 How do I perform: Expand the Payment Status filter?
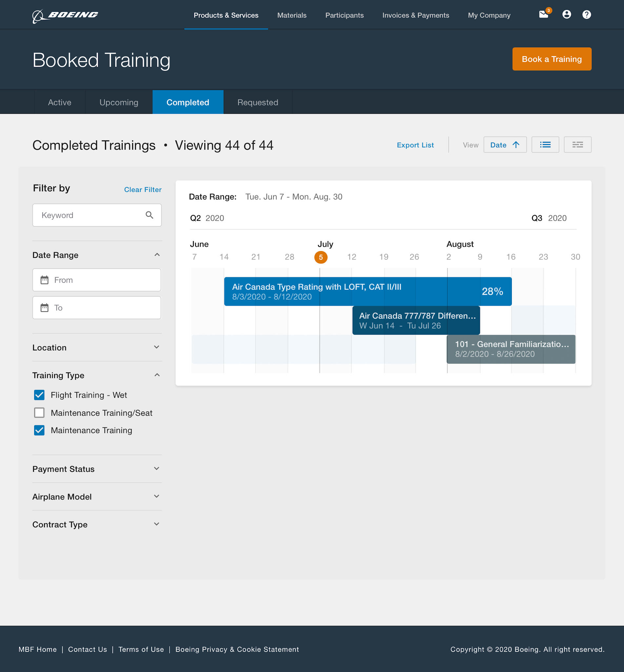tap(157, 469)
